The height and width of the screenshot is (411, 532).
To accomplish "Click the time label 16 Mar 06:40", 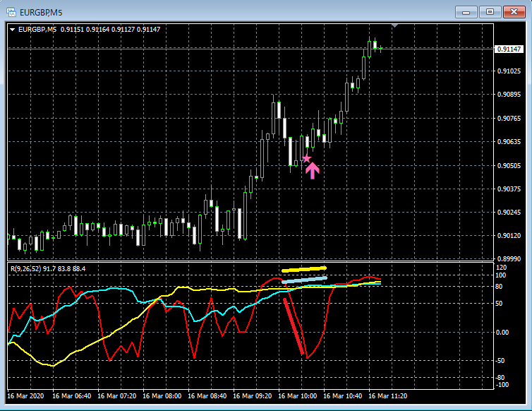I will pyautogui.click(x=71, y=395).
